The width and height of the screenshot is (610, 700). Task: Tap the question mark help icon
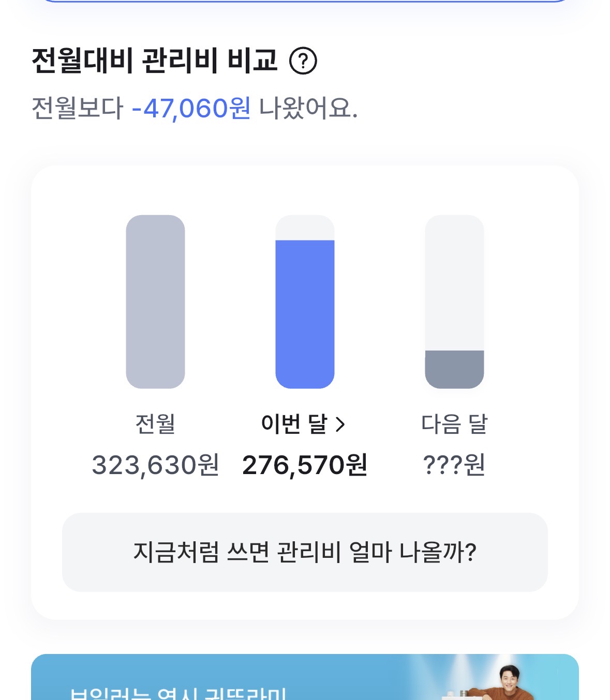(x=303, y=61)
